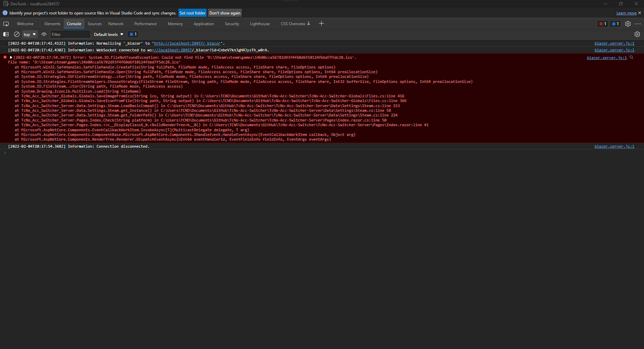Open console settings gear

[x=637, y=34]
